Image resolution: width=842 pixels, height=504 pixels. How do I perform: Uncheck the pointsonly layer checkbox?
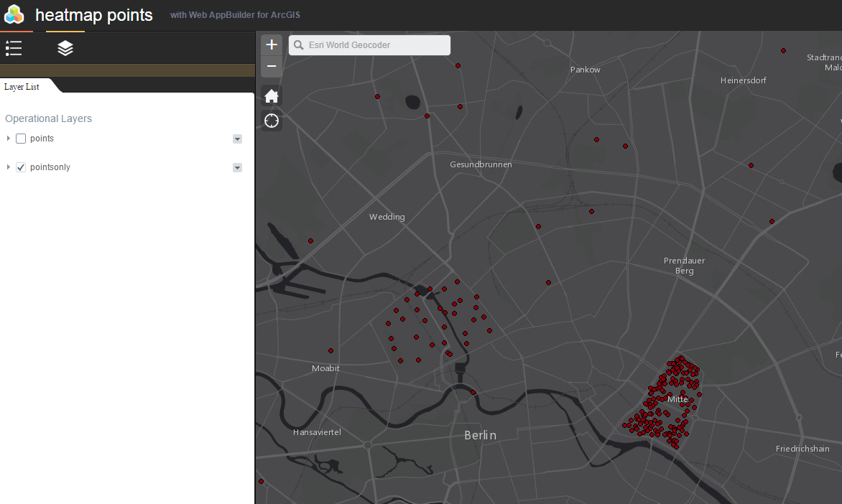[x=21, y=167]
